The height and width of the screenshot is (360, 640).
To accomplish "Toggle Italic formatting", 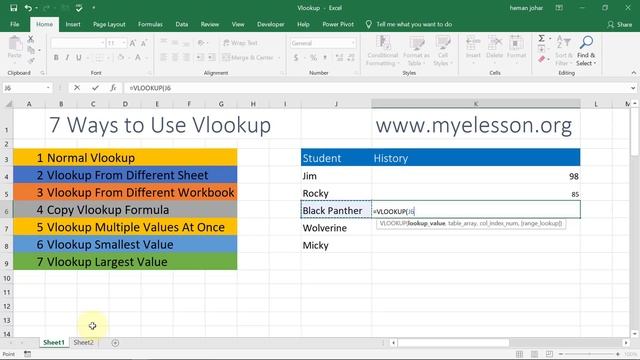I will [x=67, y=58].
